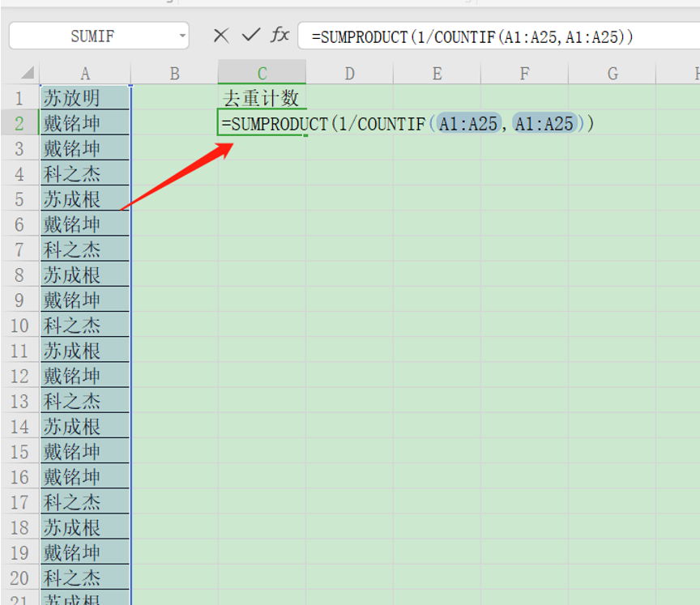This screenshot has width=700, height=605.
Task: Click cell A11 containing 苏成根
Action: click(x=85, y=350)
